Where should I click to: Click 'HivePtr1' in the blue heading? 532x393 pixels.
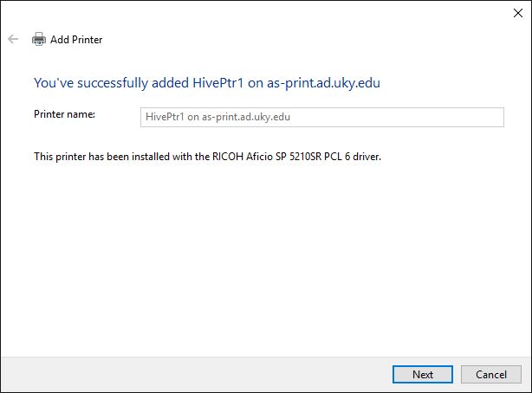(218, 83)
